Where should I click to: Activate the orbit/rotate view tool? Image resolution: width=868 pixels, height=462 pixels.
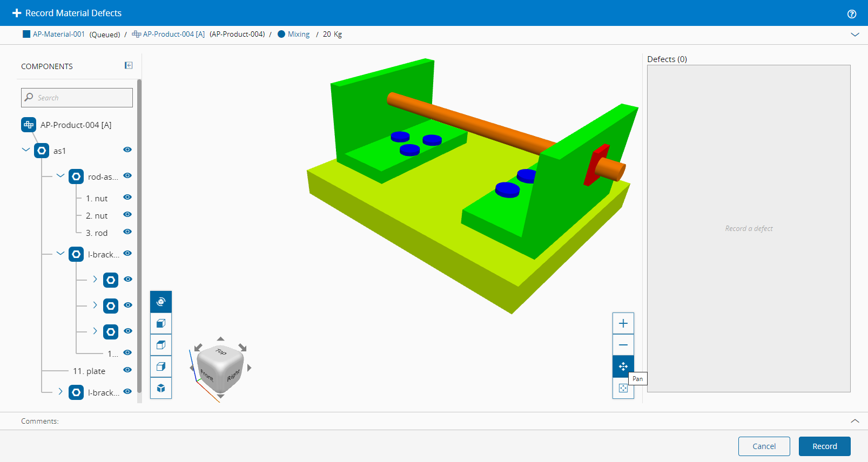point(161,302)
